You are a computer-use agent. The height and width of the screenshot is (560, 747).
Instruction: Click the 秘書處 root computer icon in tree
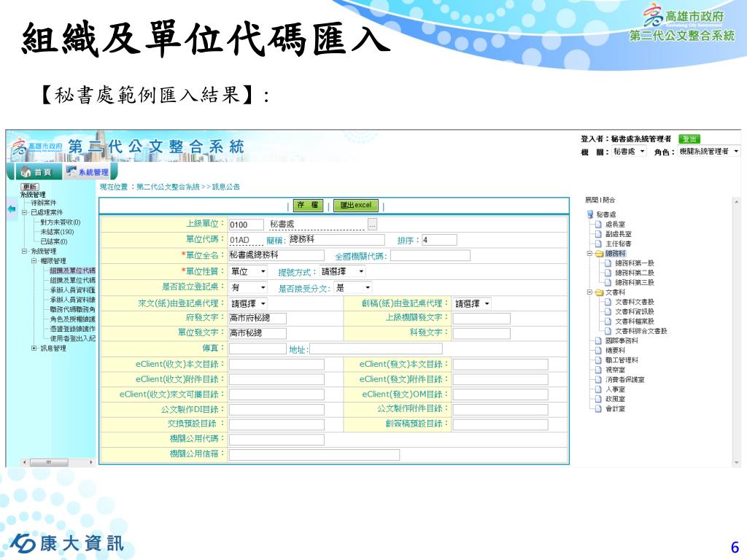590,215
